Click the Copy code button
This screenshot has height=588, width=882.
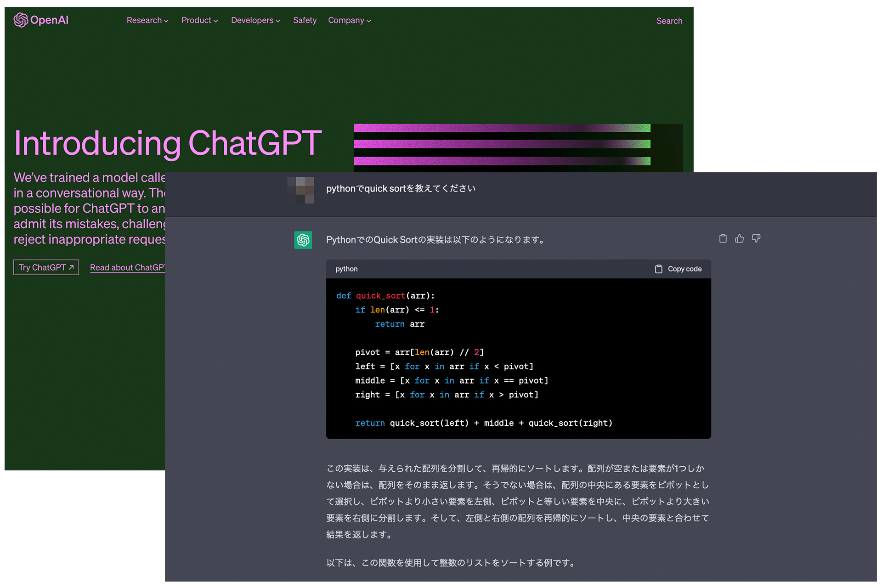pyautogui.click(x=678, y=269)
